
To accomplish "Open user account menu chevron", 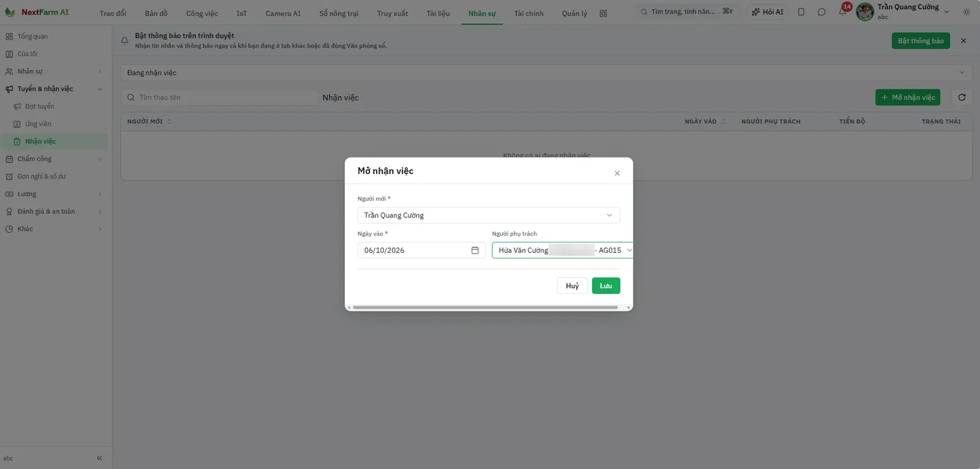I will tap(946, 12).
